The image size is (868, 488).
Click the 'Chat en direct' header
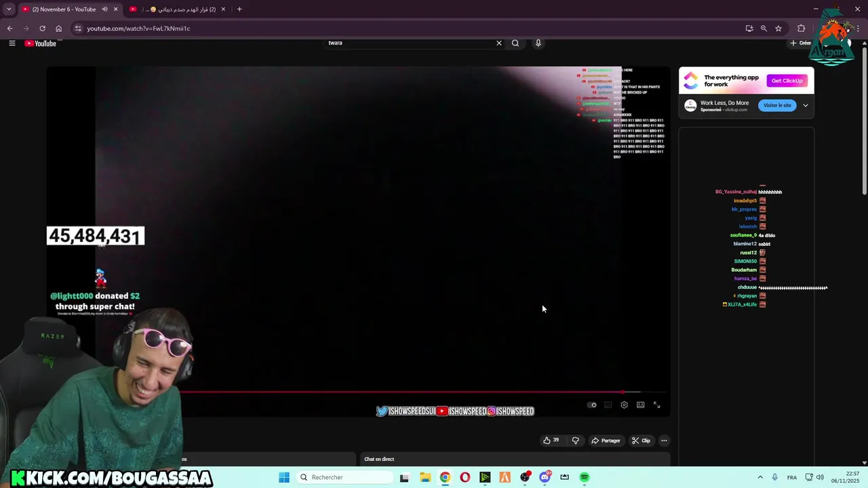379,460
